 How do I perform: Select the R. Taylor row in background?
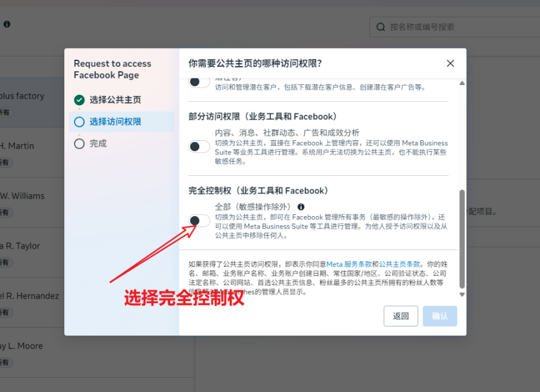[x=32, y=252]
